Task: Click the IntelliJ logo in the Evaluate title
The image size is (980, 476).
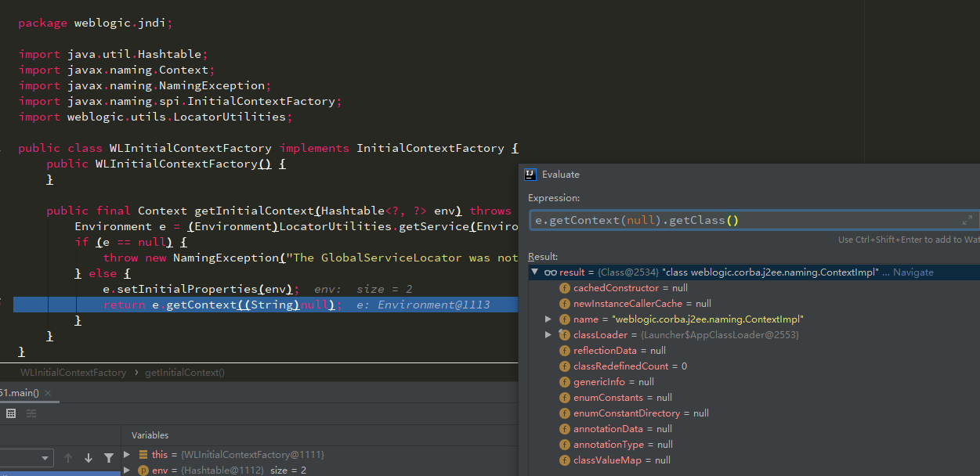Action: coord(530,175)
